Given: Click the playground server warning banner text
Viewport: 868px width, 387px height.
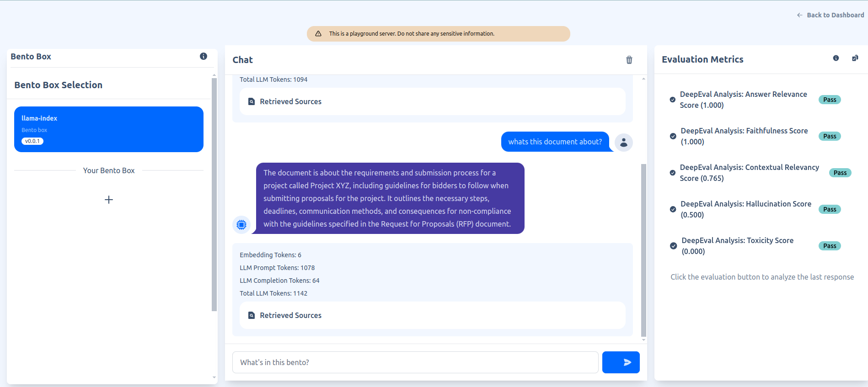Looking at the screenshot, I should 412,34.
